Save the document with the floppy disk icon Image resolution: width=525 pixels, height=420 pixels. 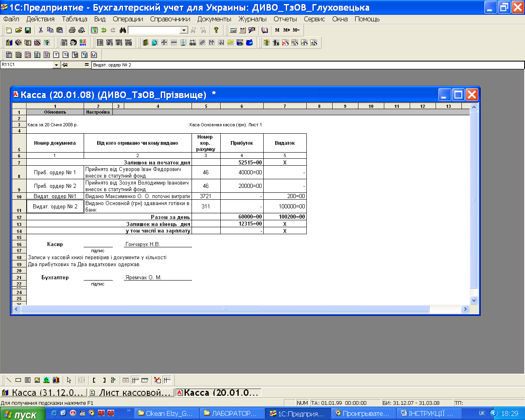(x=28, y=30)
